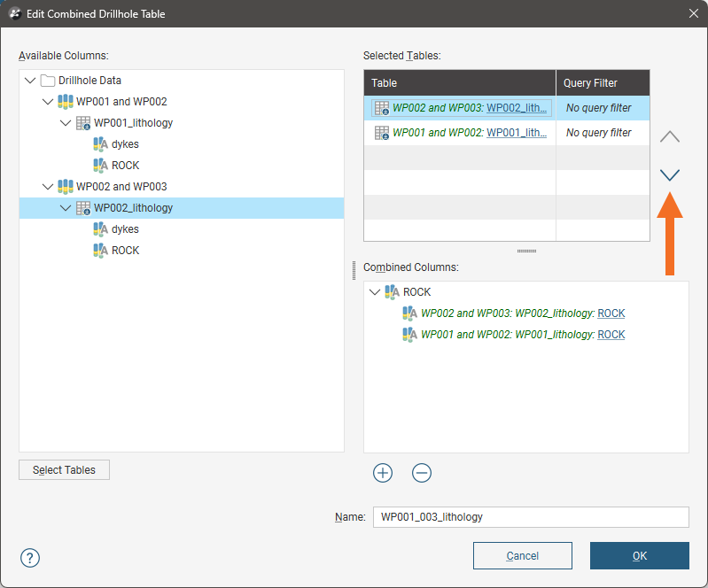
Task: Click the Select Tables button
Action: point(64,469)
